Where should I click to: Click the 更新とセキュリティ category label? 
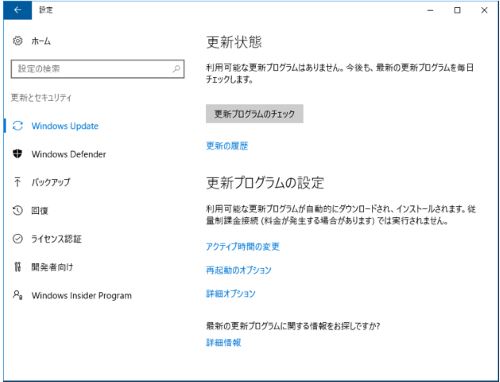(41, 98)
